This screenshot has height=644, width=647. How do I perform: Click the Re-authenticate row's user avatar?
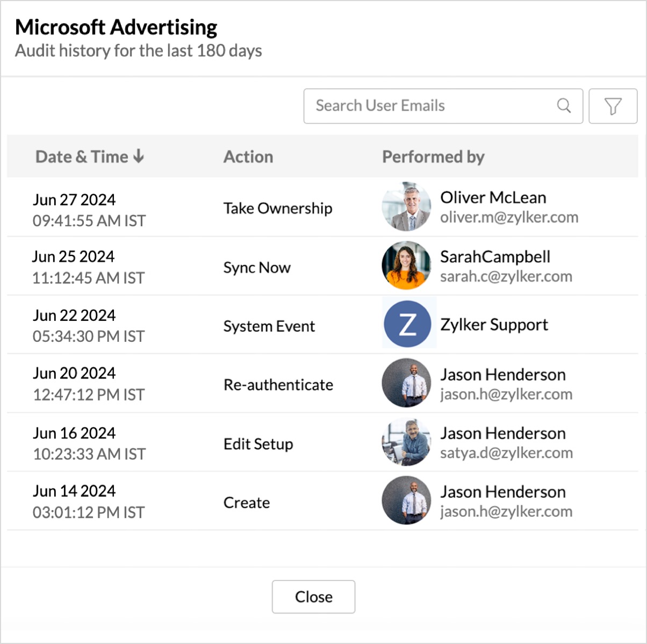coord(406,383)
